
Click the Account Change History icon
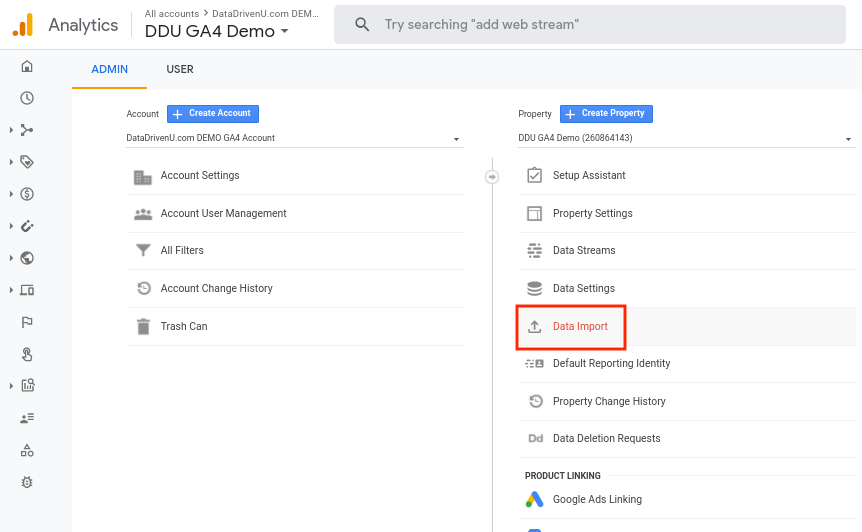(143, 288)
